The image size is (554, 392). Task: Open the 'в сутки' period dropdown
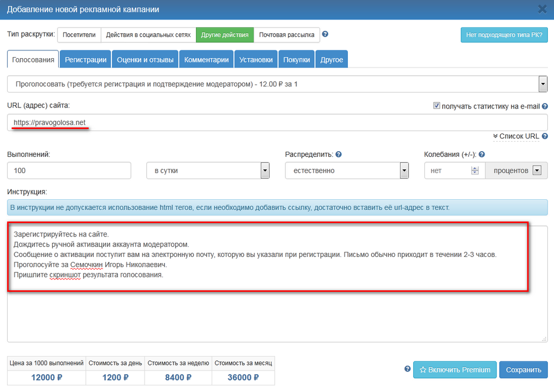tap(265, 171)
